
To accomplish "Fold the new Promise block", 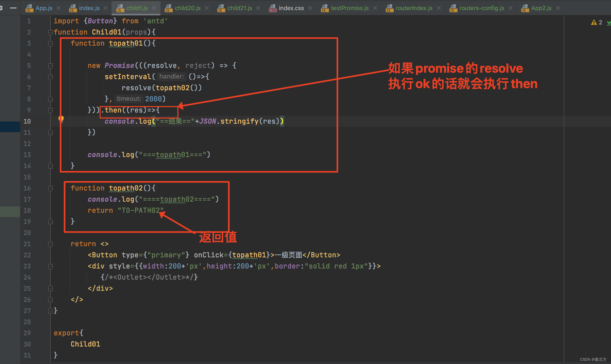I will tap(50, 66).
